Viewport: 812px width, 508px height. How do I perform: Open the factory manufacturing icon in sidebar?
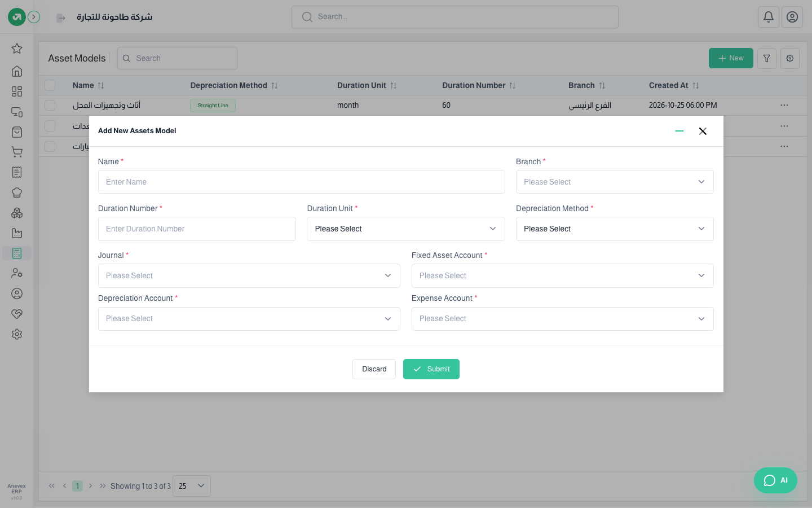point(17,233)
